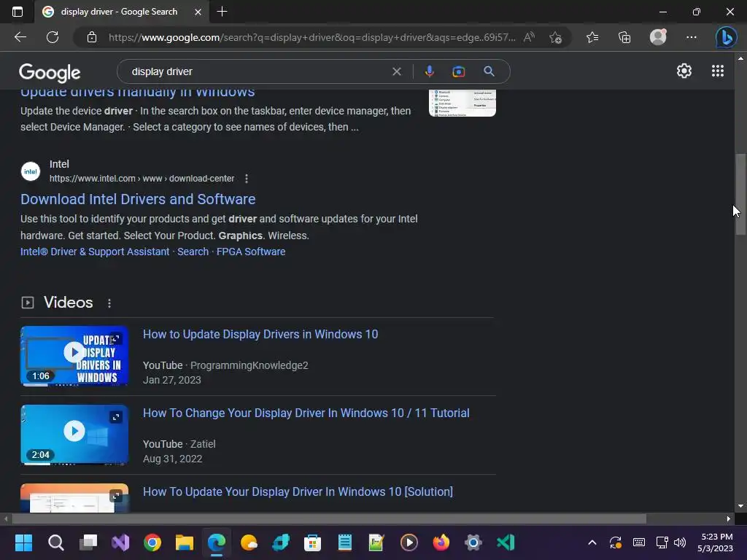Go to the Google home logo
The image size is (747, 560).
point(50,72)
